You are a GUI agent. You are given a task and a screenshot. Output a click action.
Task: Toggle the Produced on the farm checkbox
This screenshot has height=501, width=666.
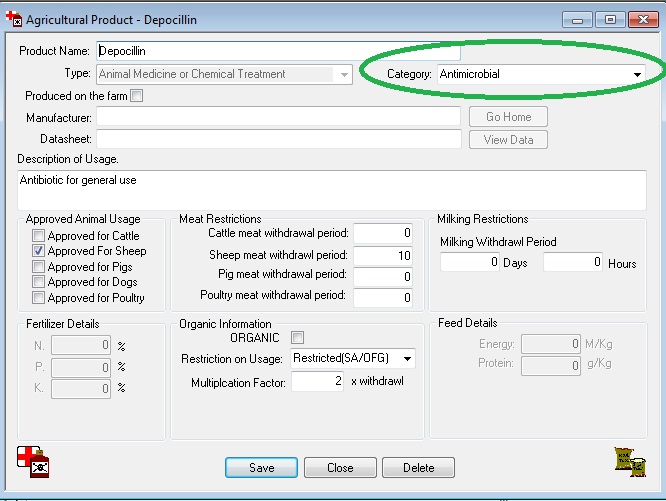coord(137,96)
